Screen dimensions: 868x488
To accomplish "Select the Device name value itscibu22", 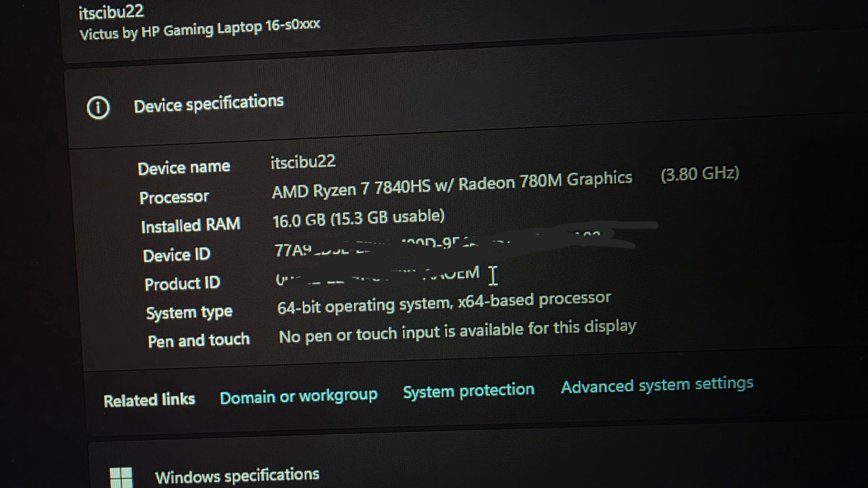I will click(303, 162).
